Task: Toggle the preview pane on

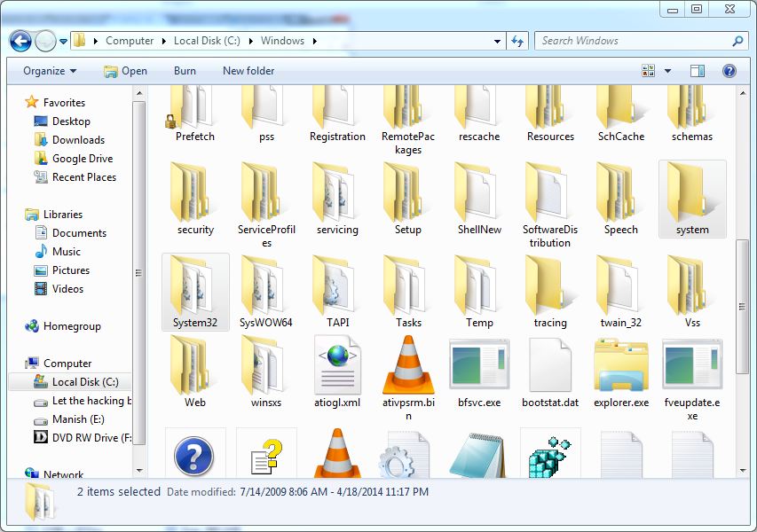Action: point(697,70)
